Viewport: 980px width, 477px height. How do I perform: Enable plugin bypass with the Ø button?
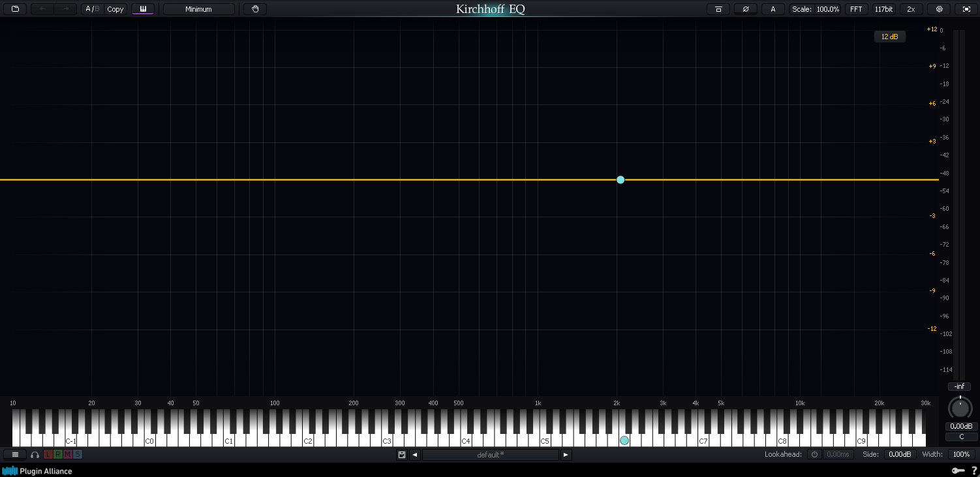(x=745, y=9)
